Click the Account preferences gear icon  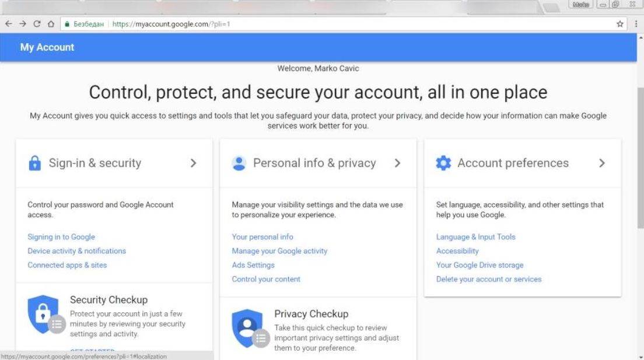[443, 163]
